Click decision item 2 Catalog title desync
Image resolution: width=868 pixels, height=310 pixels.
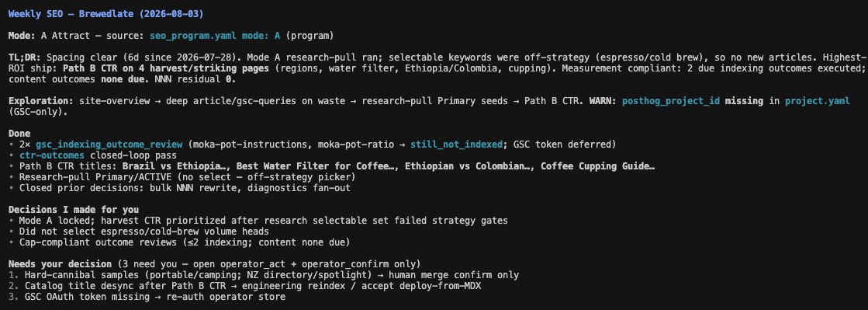244,286
